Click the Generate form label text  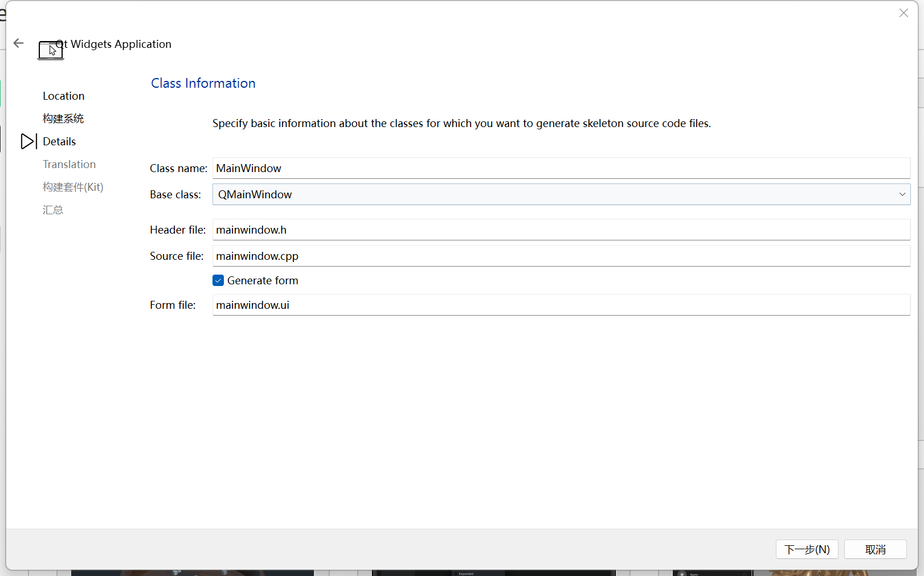263,280
